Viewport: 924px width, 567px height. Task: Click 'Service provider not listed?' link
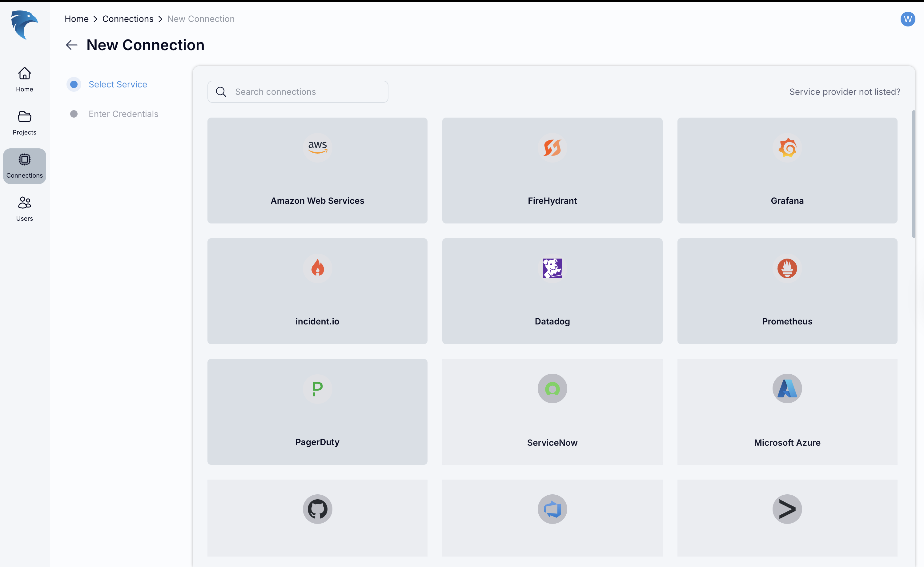[845, 92]
